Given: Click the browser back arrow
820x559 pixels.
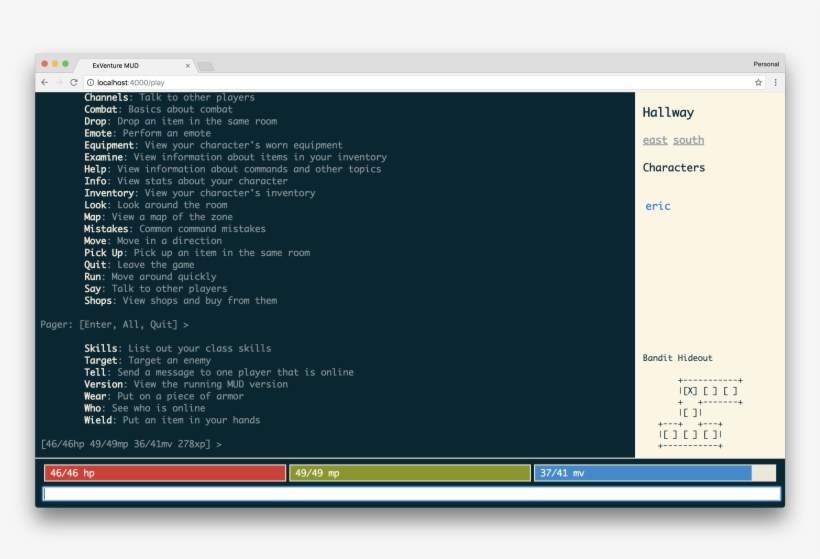Looking at the screenshot, I should (45, 82).
